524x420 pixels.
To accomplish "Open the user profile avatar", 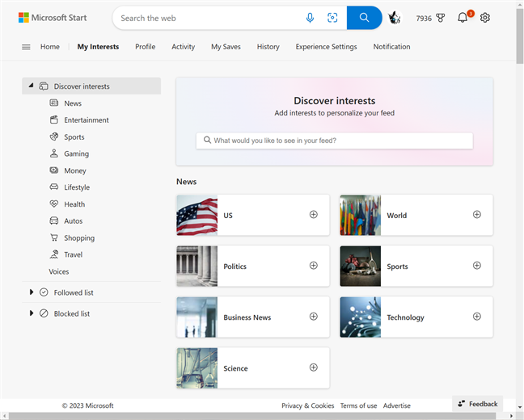I will pyautogui.click(x=395, y=18).
